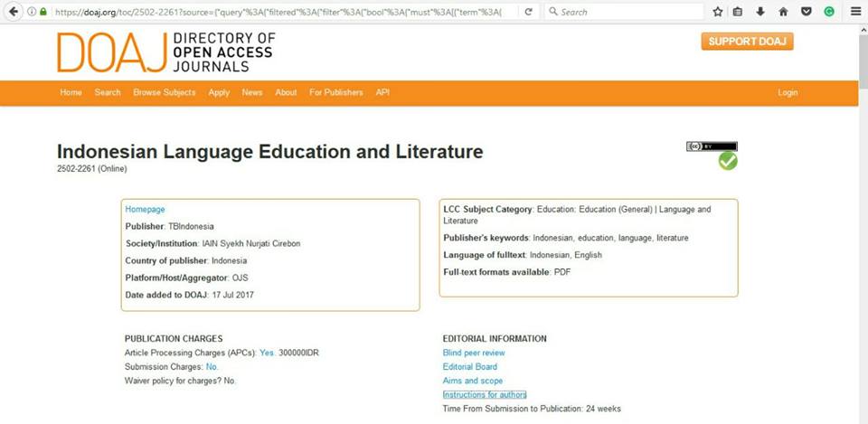Open the Home menu item
The width and height of the screenshot is (868, 424).
[x=71, y=92]
